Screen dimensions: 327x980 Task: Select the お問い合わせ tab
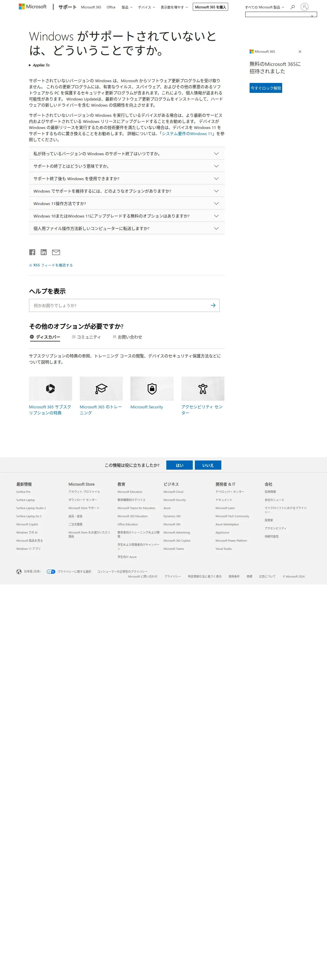click(127, 337)
